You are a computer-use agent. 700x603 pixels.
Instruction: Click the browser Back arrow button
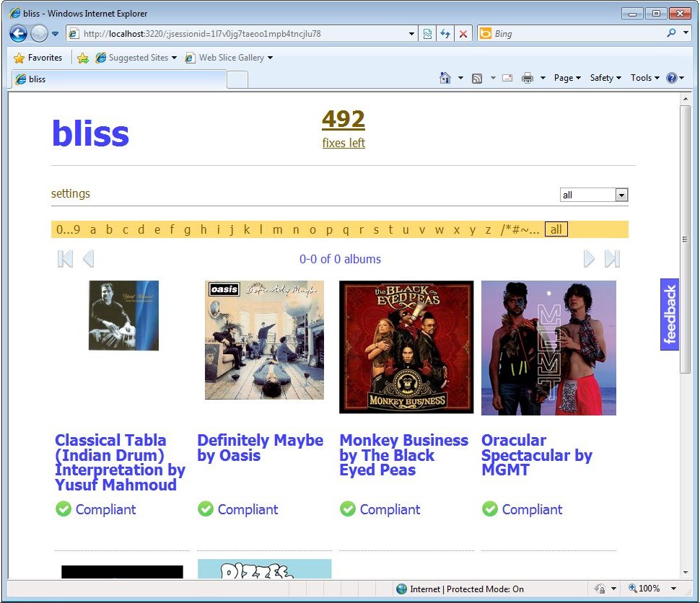[18, 33]
